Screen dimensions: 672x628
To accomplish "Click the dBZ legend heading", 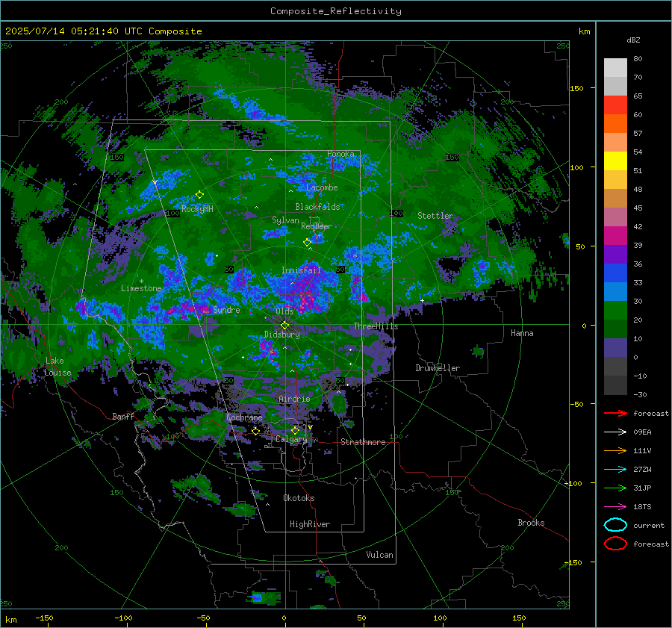I will pyautogui.click(x=633, y=40).
